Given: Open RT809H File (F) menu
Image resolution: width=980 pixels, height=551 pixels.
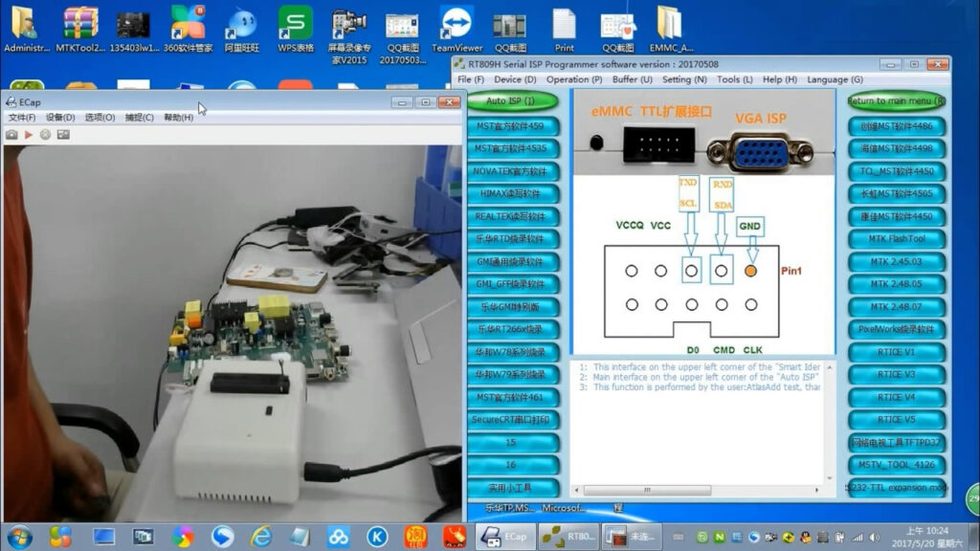Looking at the screenshot, I should point(471,79).
